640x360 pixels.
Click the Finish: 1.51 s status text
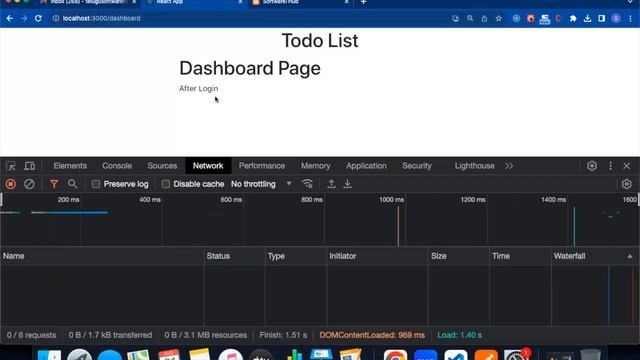[x=283, y=335]
